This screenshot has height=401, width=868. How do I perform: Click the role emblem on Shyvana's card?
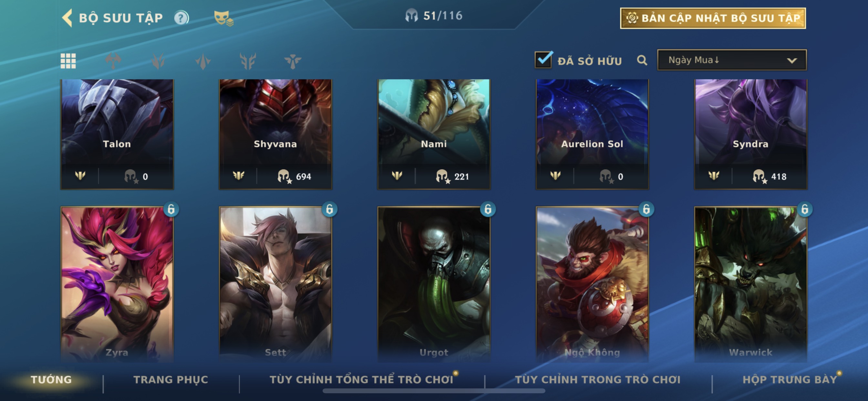pyautogui.click(x=239, y=176)
